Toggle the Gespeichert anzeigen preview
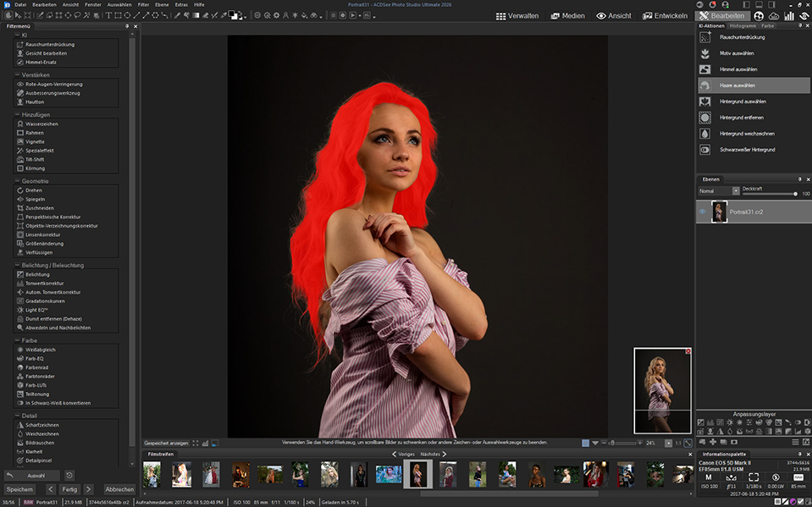 coord(166,443)
